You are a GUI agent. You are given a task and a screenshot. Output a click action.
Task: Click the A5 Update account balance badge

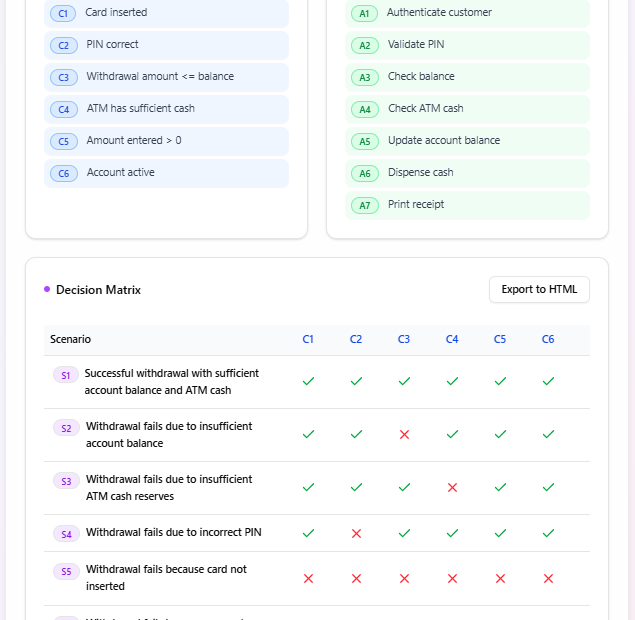pyautogui.click(x=365, y=141)
